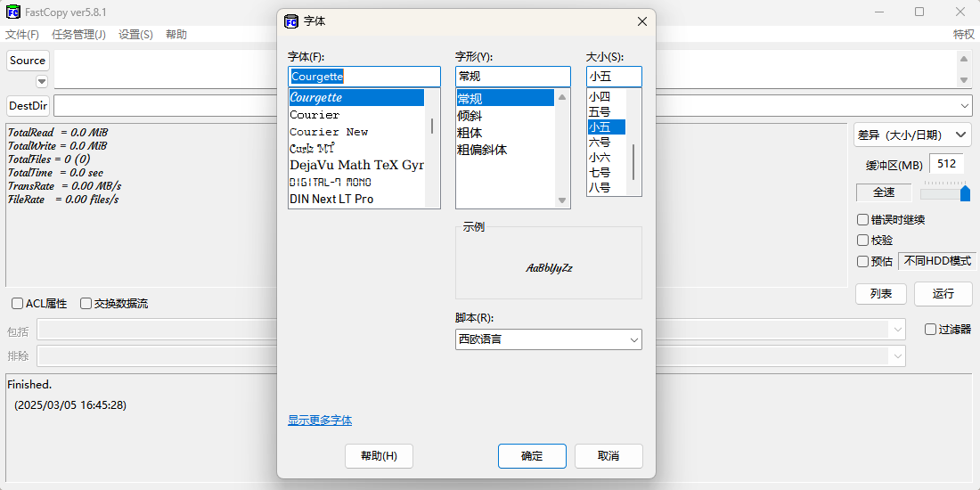980x490 pixels.
Task: Expand the 差异 (大小/日期) copy mode dropdown
Action: pos(911,135)
